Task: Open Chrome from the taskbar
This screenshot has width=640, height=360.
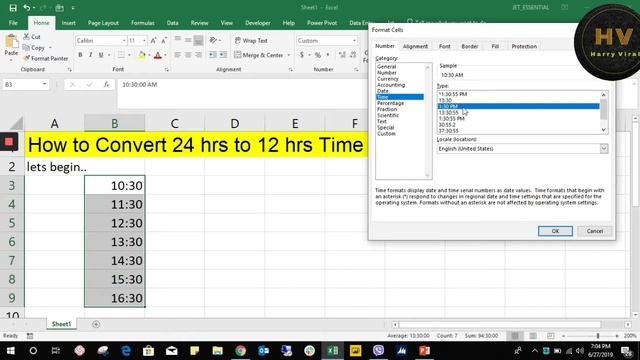Action: [x=240, y=351]
